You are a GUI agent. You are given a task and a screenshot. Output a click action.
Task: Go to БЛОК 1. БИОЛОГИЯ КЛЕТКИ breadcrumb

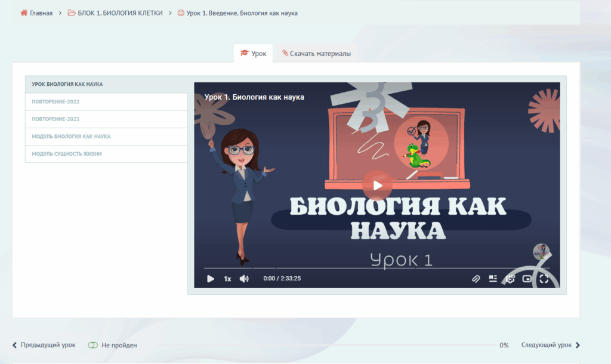coord(120,13)
